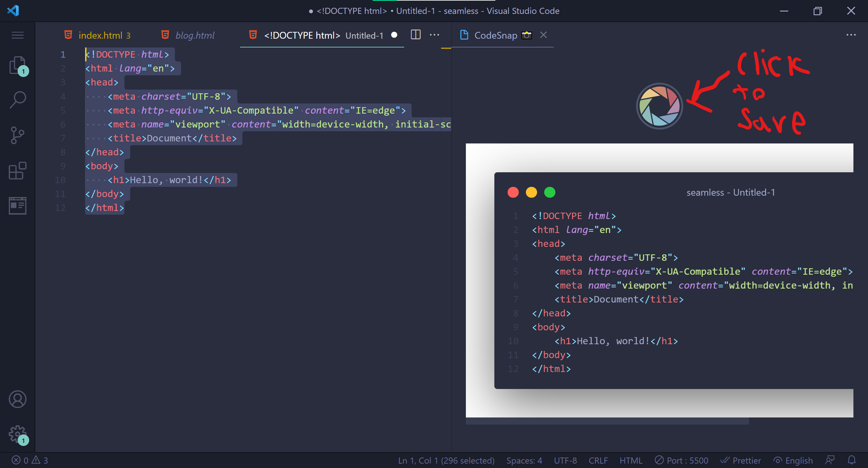This screenshot has height=468, width=868.
Task: Open the HTML language mode selector
Action: tap(631, 460)
